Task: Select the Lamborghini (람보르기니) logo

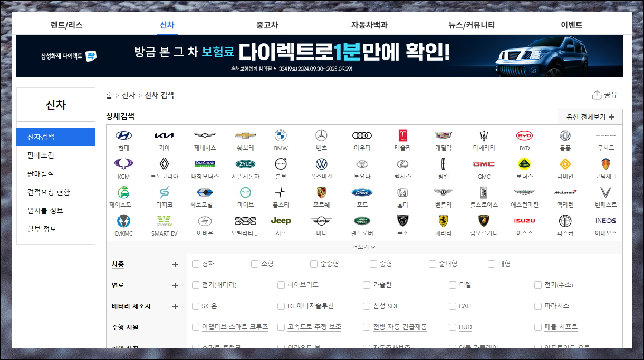Action: click(x=484, y=220)
